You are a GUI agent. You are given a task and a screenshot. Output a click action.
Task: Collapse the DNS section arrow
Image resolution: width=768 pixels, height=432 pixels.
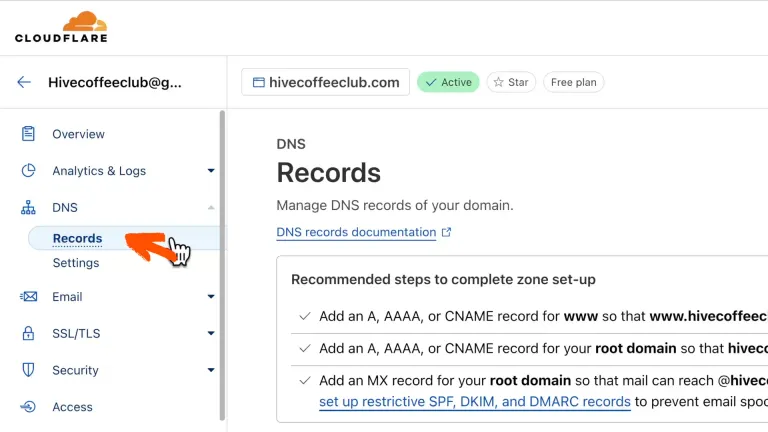[211, 208]
